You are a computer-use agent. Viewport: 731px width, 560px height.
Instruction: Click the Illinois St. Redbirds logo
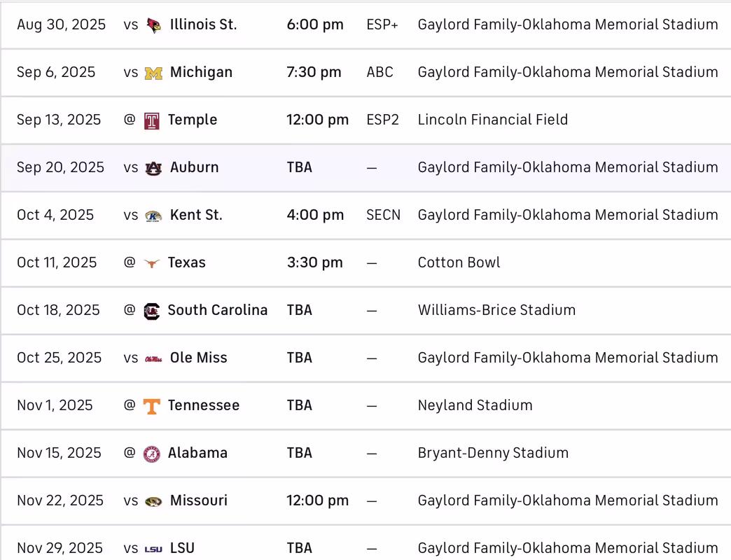(153, 25)
